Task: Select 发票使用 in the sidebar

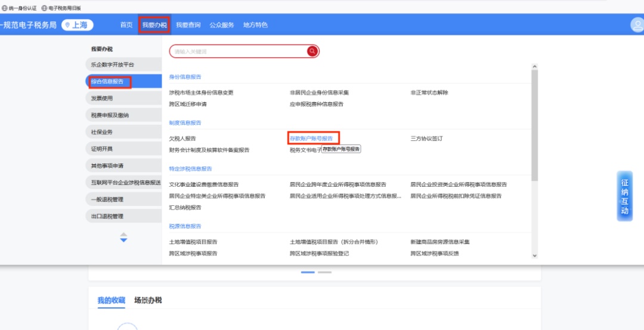Action: (x=102, y=98)
